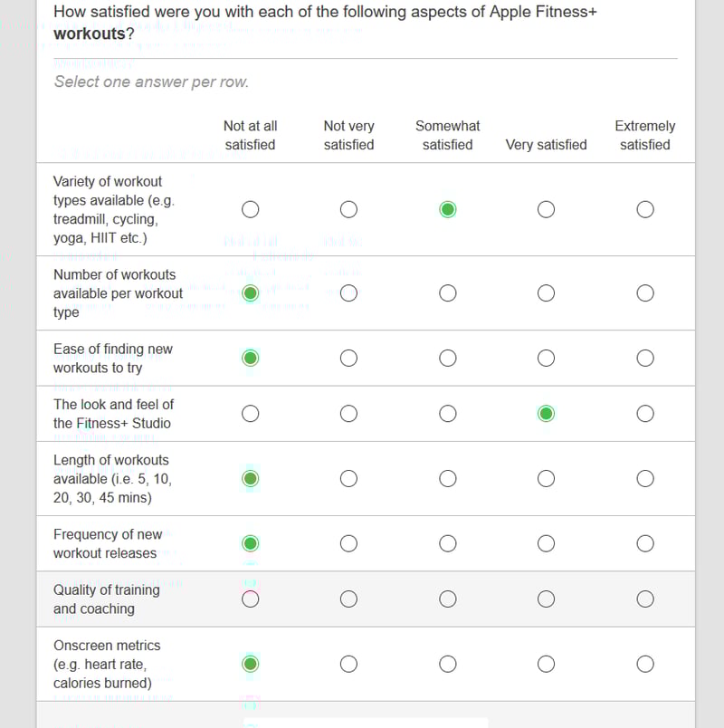Select Not very satisfied for Number of workouts
724x728 pixels.
348,293
